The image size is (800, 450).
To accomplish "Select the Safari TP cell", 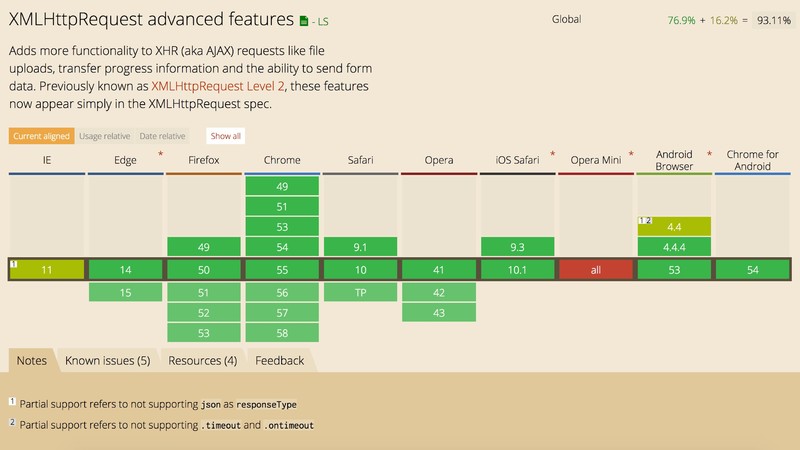I will pyautogui.click(x=360, y=292).
